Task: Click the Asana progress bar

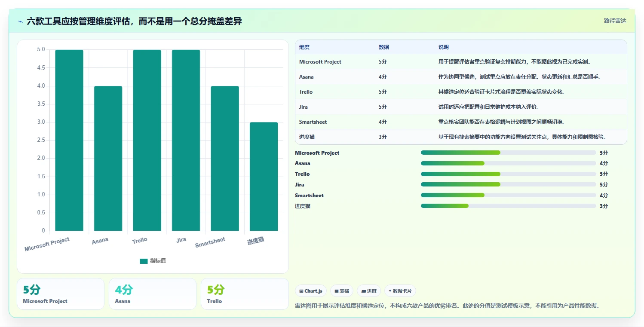Action: pos(509,163)
